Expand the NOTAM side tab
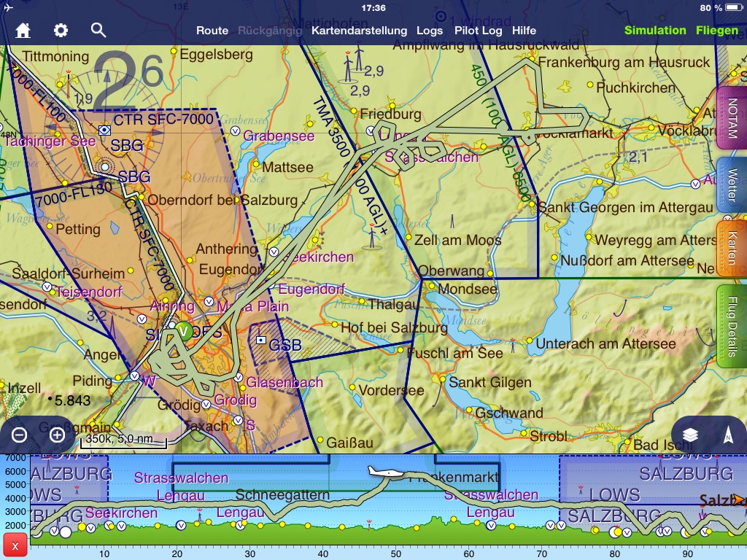 (x=732, y=118)
